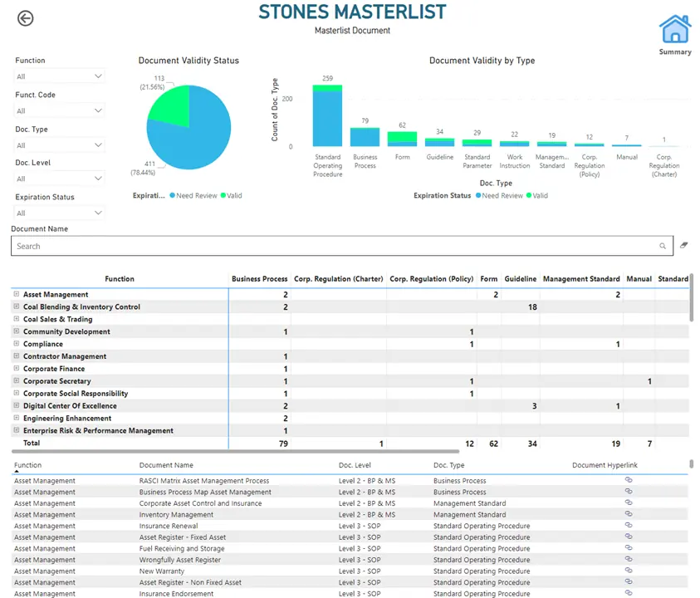Expand the Corporate Finance row
This screenshot has width=700, height=598.
[17, 369]
